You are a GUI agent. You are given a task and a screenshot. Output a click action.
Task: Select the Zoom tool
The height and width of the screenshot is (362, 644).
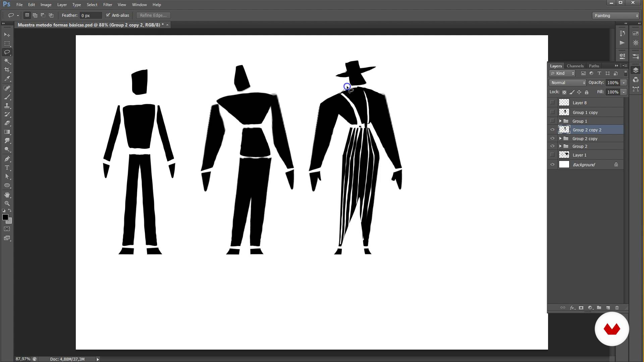pos(7,203)
